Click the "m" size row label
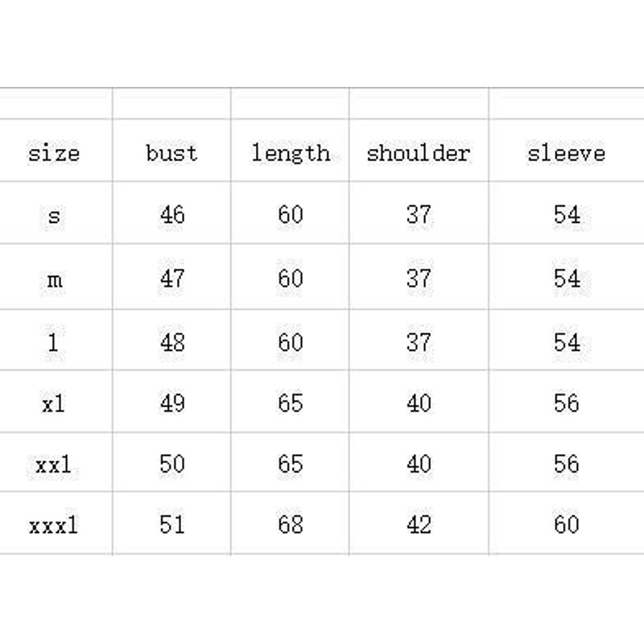 54,279
